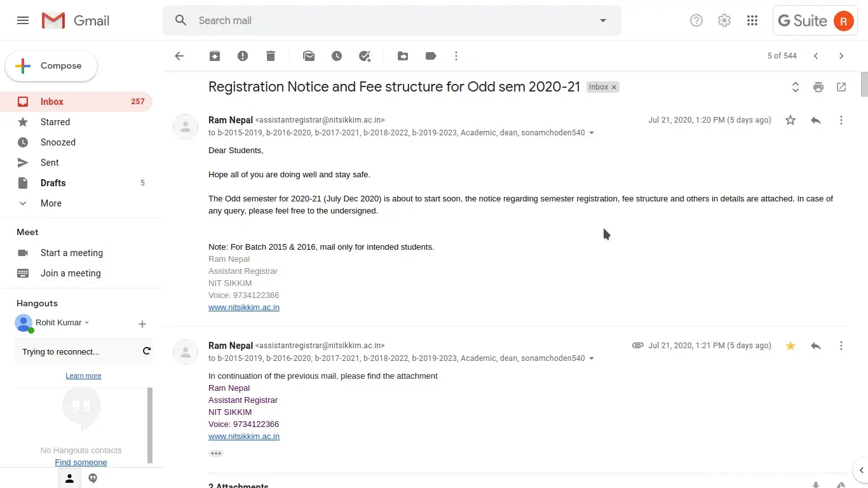
Task: Archive this email conversation
Action: point(215,56)
